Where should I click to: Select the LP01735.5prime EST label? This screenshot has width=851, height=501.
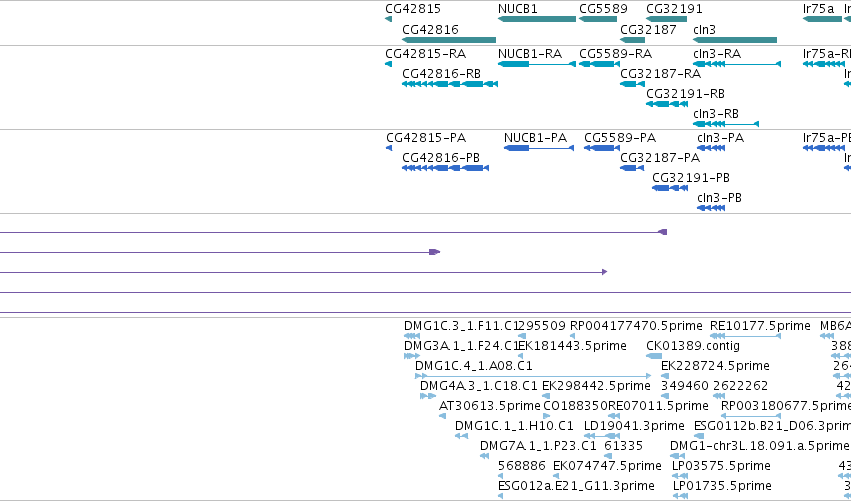(x=722, y=486)
